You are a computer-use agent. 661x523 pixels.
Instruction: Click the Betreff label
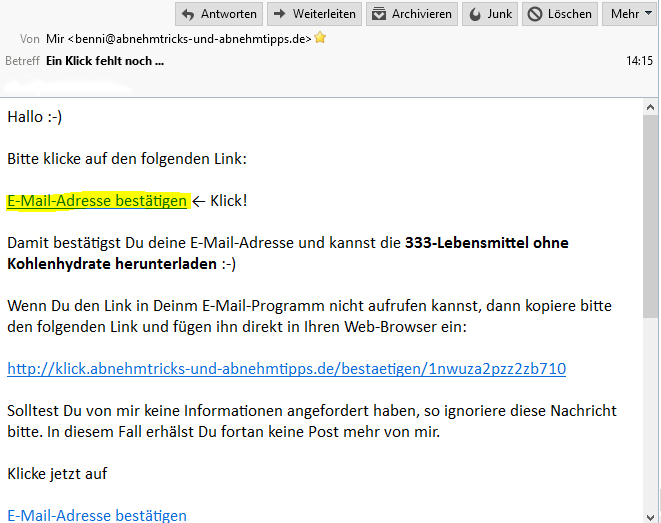pos(22,61)
